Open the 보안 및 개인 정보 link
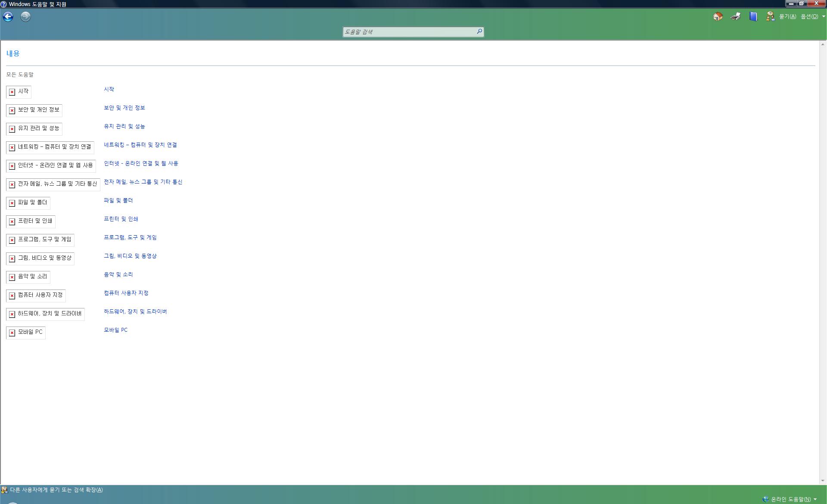827x504 pixels. pos(124,108)
